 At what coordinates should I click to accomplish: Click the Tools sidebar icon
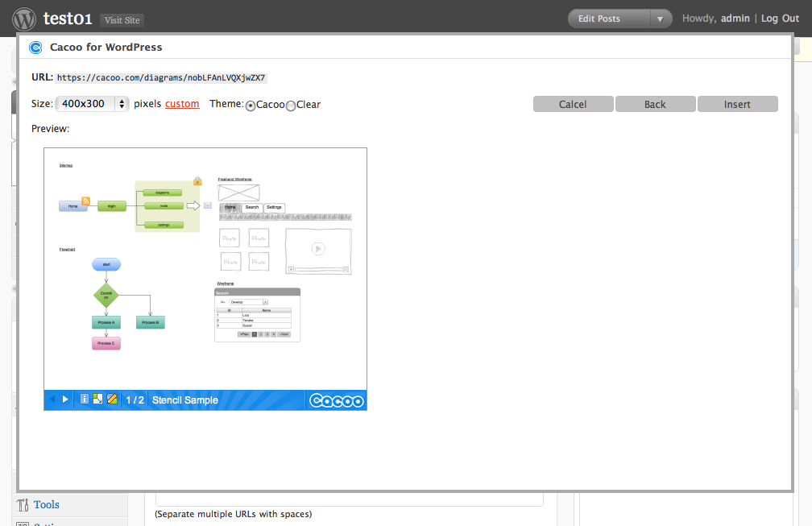(x=23, y=505)
